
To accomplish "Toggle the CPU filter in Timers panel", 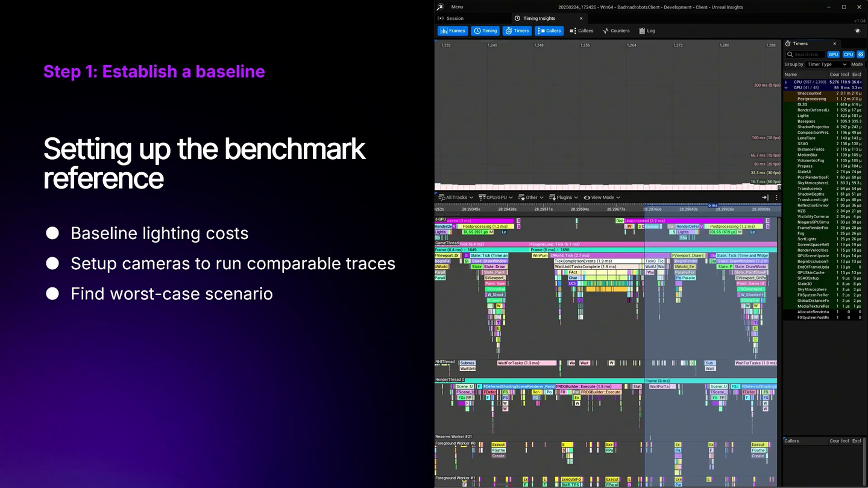I will [848, 54].
